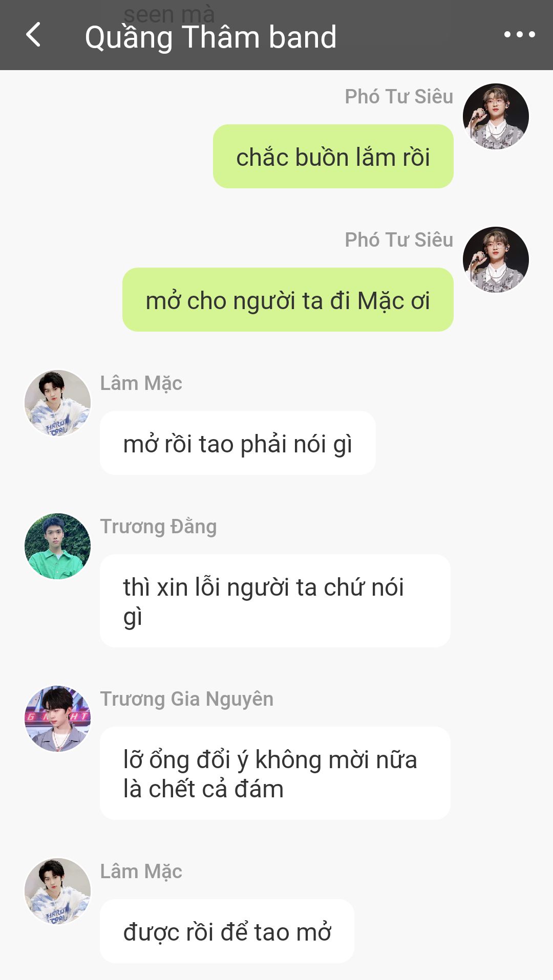Tap first Phó Tư Siêu sender name
The height and width of the screenshot is (980, 553).
coord(399,97)
